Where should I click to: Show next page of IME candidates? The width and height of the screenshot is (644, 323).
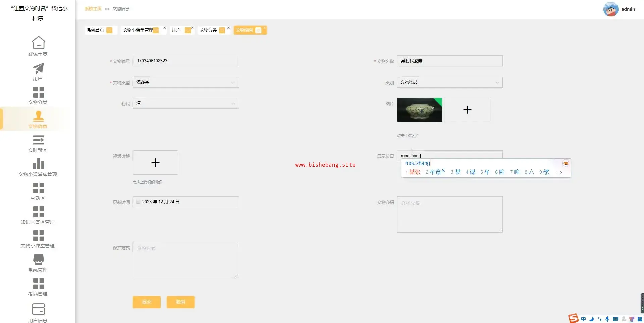click(561, 172)
